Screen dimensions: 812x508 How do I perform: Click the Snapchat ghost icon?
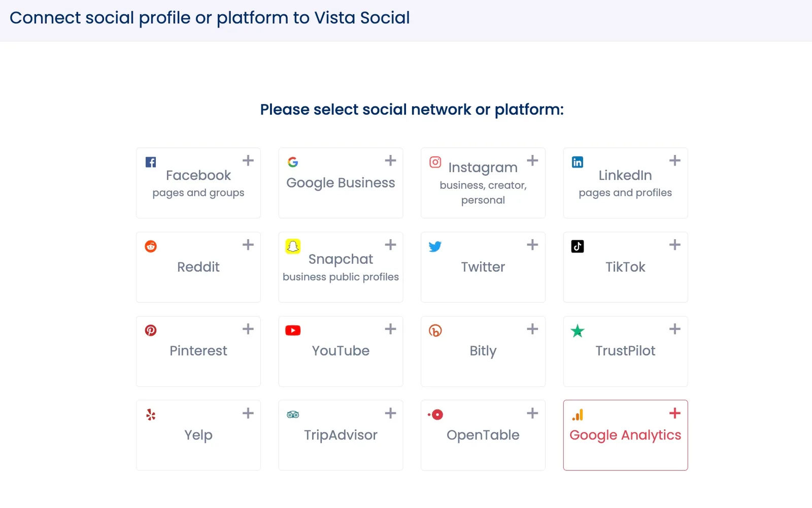(x=293, y=246)
